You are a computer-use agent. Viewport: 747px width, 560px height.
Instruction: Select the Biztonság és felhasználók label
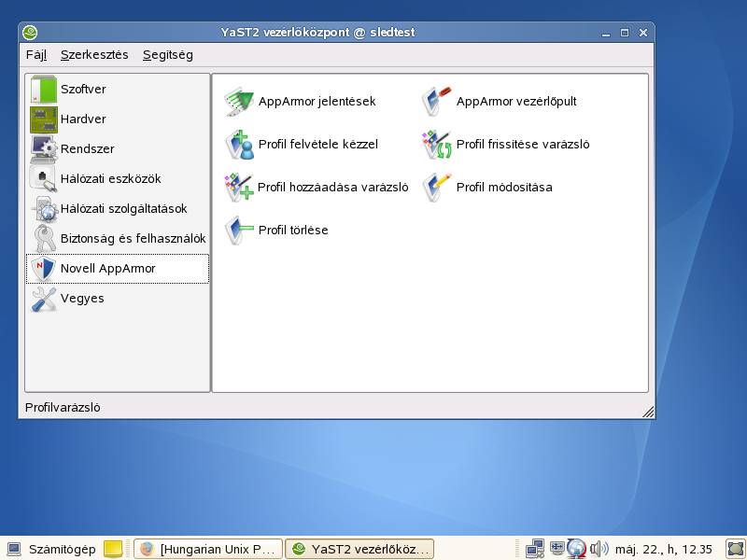[x=133, y=239]
